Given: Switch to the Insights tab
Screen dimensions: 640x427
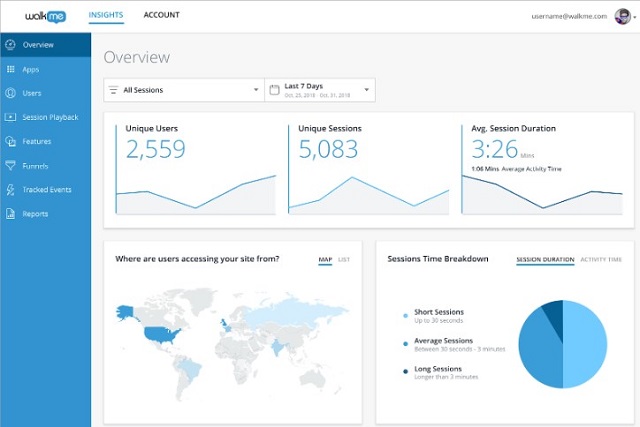Looking at the screenshot, I should (x=106, y=15).
